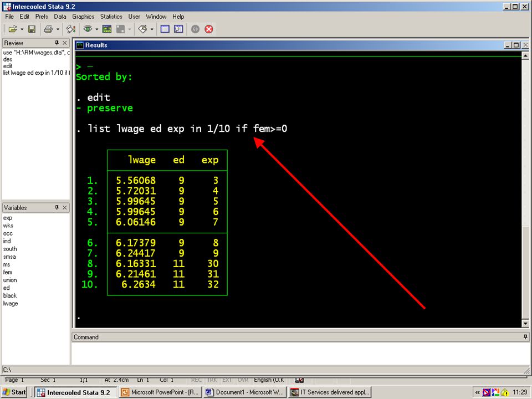Click the system tray clock 11:29

click(520, 392)
